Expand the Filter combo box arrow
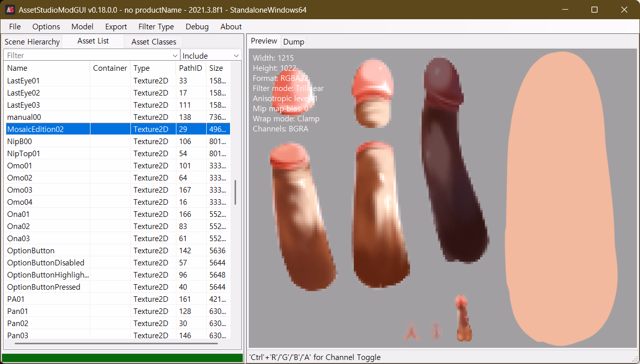Viewport: 640px width, 364px height. tap(175, 56)
